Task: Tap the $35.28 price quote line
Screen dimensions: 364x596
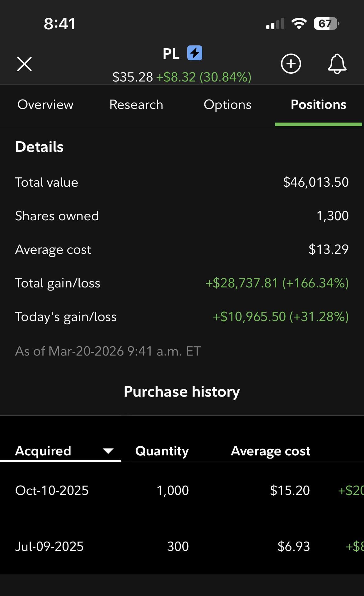Action: coord(182,77)
